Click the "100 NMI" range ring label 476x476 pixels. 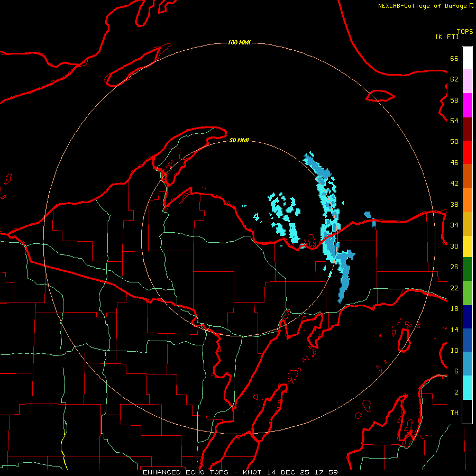pos(239,42)
